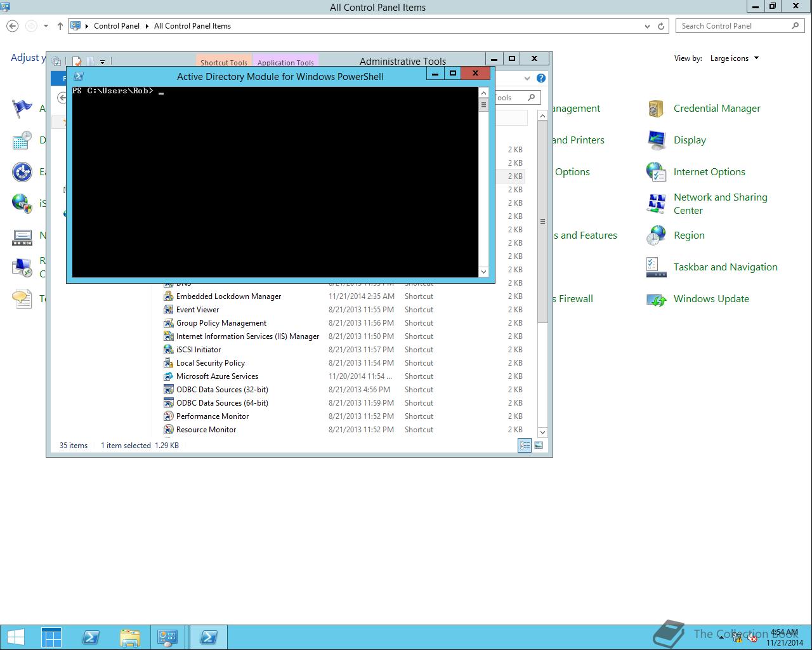The image size is (812, 650).
Task: Select the Shortcut Tools ribbon tab
Action: pyautogui.click(x=224, y=62)
